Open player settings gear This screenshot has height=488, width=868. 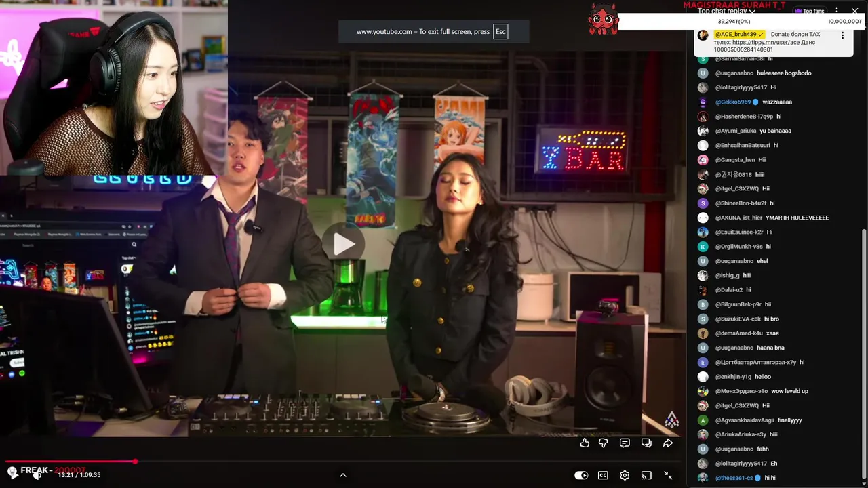pos(625,475)
